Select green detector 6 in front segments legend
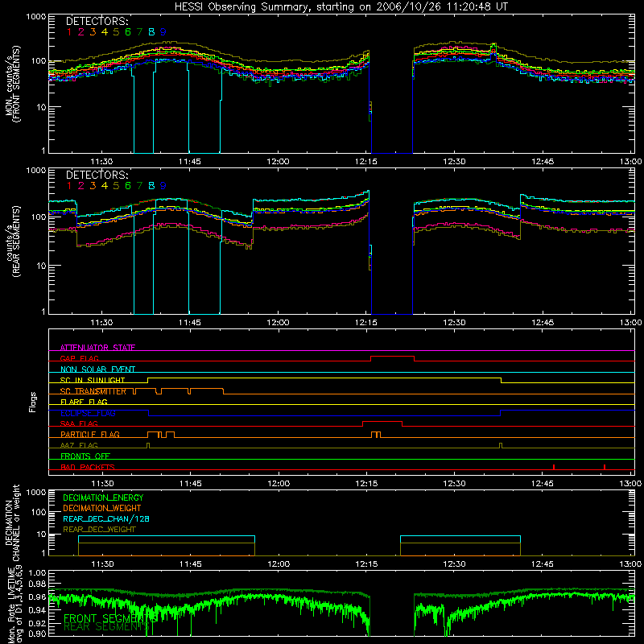The image size is (644, 644). (x=128, y=32)
